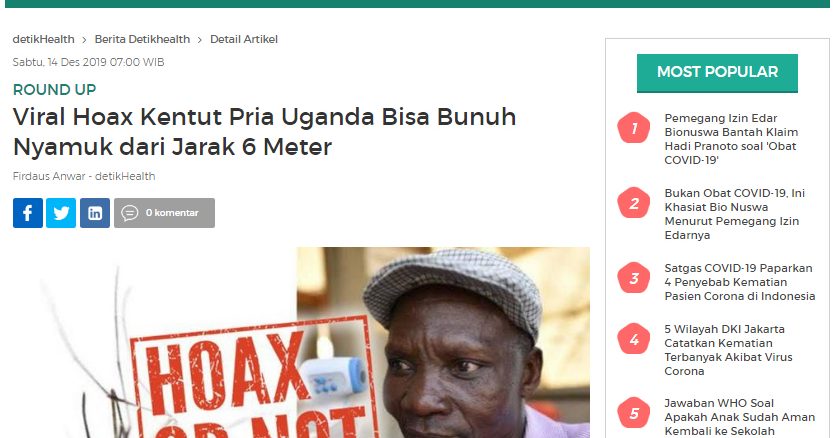Click the number 5 popular rank badge
This screenshot has height=438, width=839.
click(x=634, y=413)
